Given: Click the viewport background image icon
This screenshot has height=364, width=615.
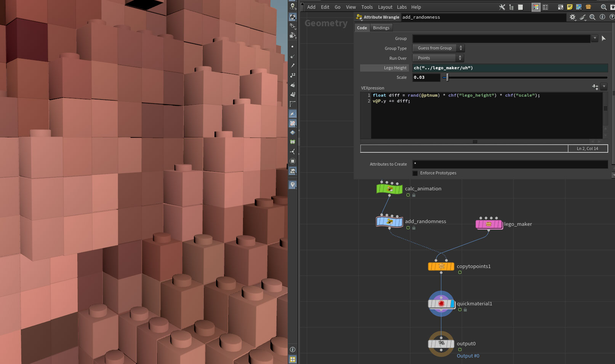Looking at the screenshot, I should click(293, 171).
